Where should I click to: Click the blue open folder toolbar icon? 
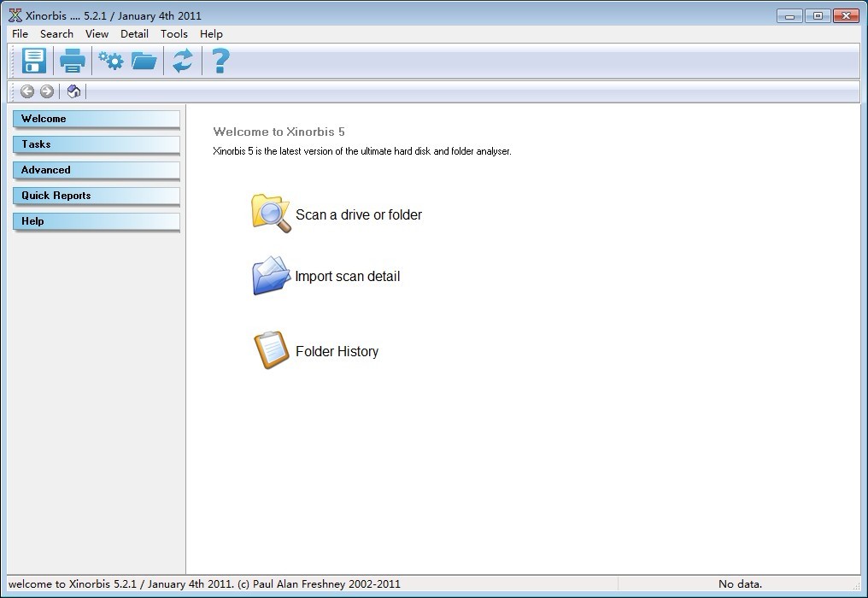pyautogui.click(x=144, y=61)
